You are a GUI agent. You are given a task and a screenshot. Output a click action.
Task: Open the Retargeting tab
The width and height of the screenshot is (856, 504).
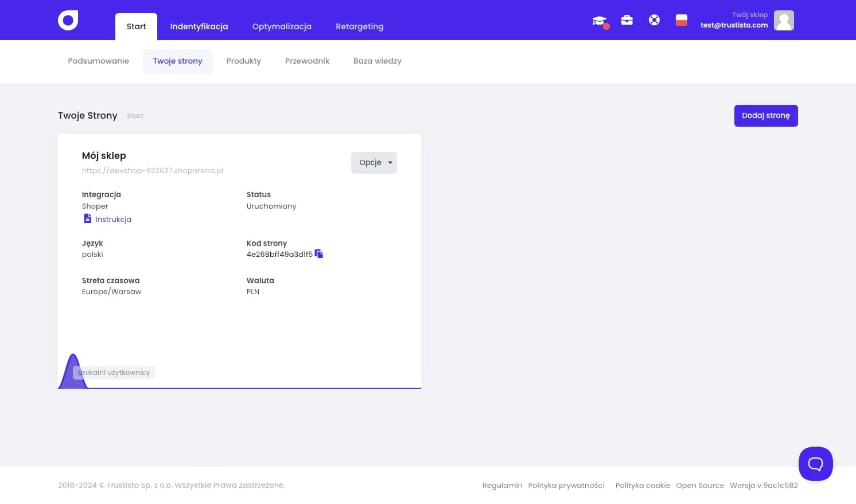click(360, 26)
